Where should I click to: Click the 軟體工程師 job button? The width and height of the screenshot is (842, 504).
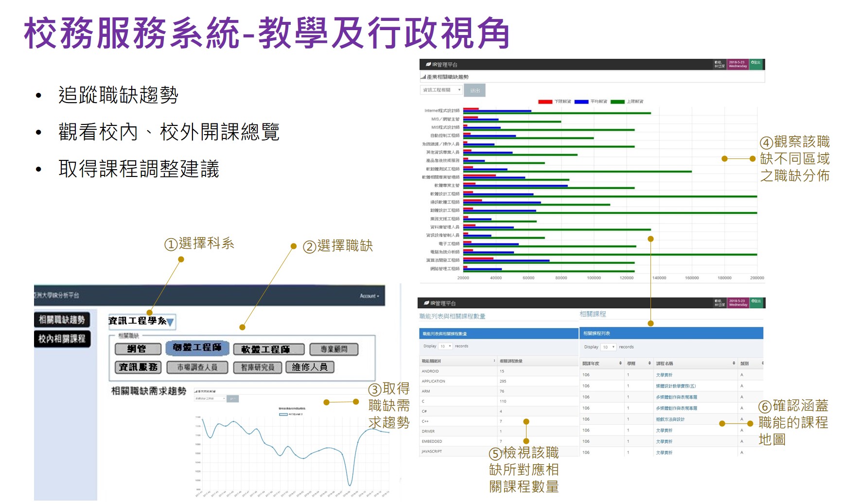click(269, 349)
